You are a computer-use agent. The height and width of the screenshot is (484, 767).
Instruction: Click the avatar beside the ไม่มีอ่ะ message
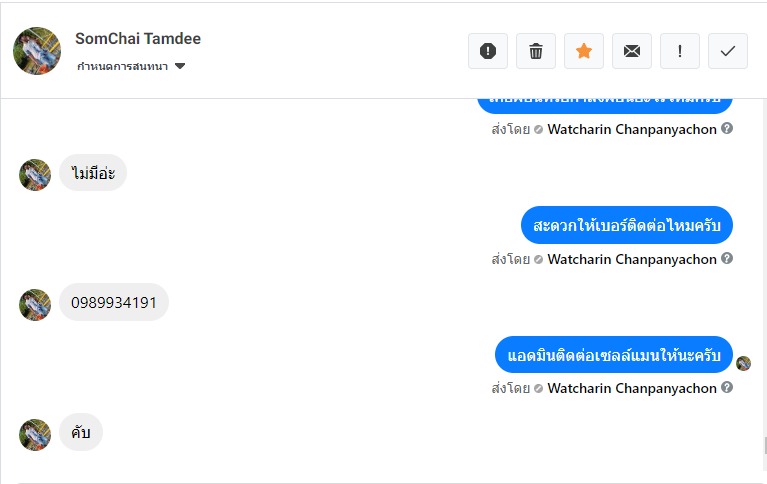click(35, 175)
